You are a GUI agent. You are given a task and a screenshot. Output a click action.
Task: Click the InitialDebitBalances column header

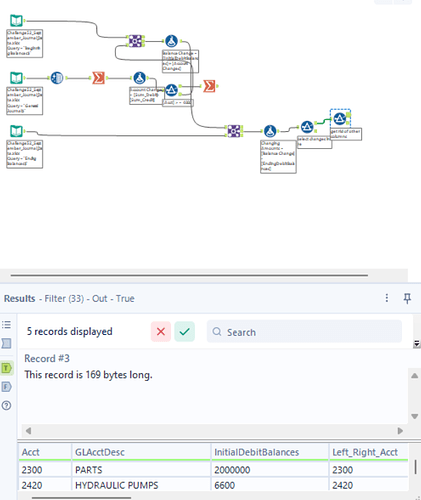point(256,452)
